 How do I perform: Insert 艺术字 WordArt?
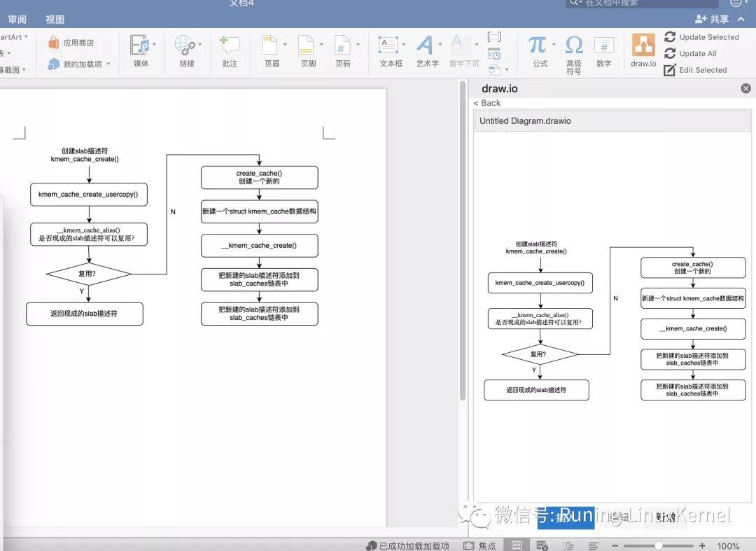pos(427,50)
